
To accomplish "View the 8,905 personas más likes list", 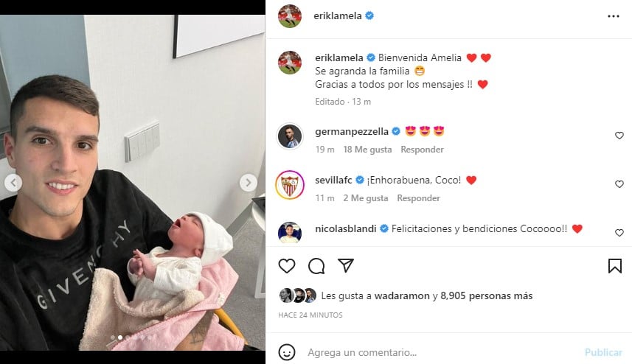I will [x=487, y=296].
